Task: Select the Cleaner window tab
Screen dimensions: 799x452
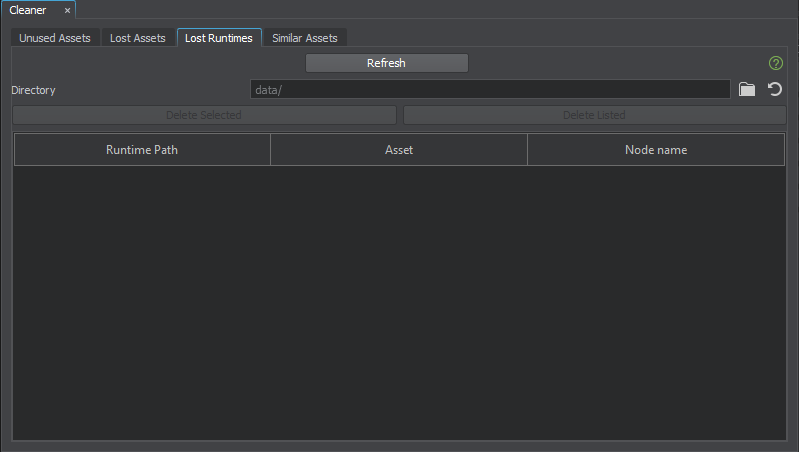Action: click(28, 10)
